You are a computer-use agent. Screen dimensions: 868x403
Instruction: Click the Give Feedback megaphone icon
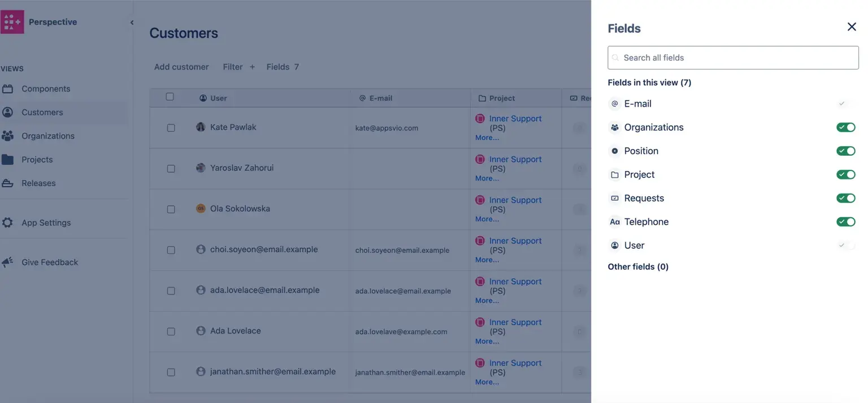click(x=7, y=262)
